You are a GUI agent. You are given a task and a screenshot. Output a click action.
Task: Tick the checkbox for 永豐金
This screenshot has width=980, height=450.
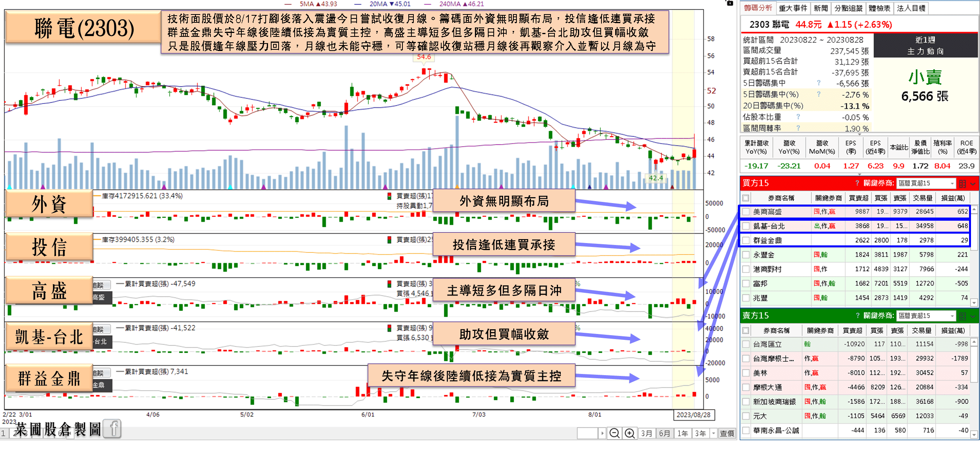point(746,255)
